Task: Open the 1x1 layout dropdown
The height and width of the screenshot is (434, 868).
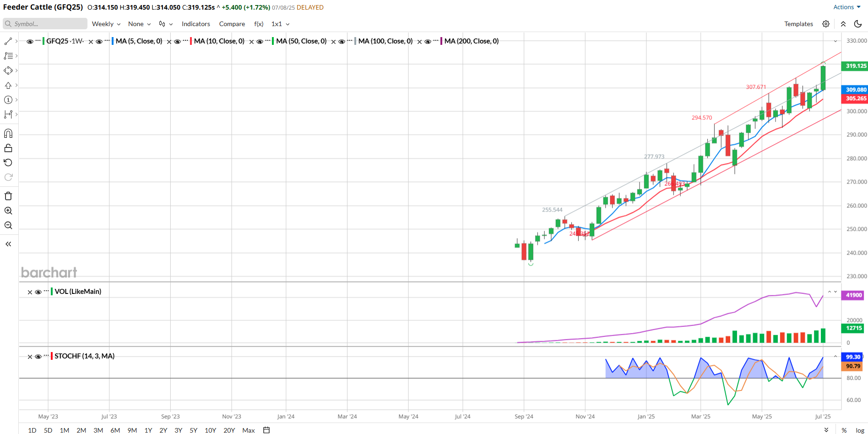Action: (280, 24)
